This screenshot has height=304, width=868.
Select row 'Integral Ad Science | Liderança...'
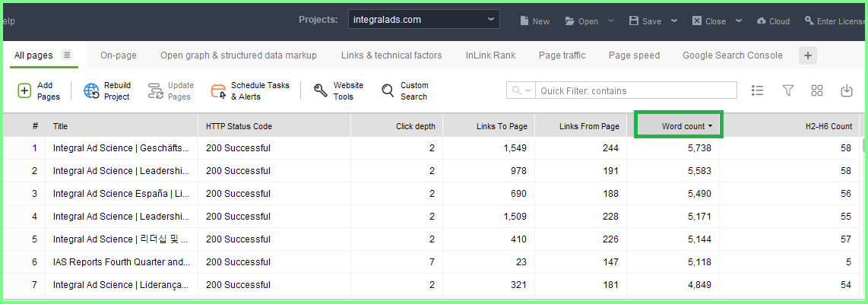point(431,285)
